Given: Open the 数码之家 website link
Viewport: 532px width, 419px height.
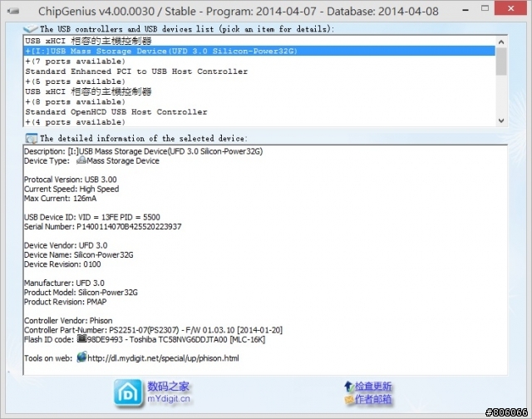Looking at the screenshot, I should (x=168, y=387).
